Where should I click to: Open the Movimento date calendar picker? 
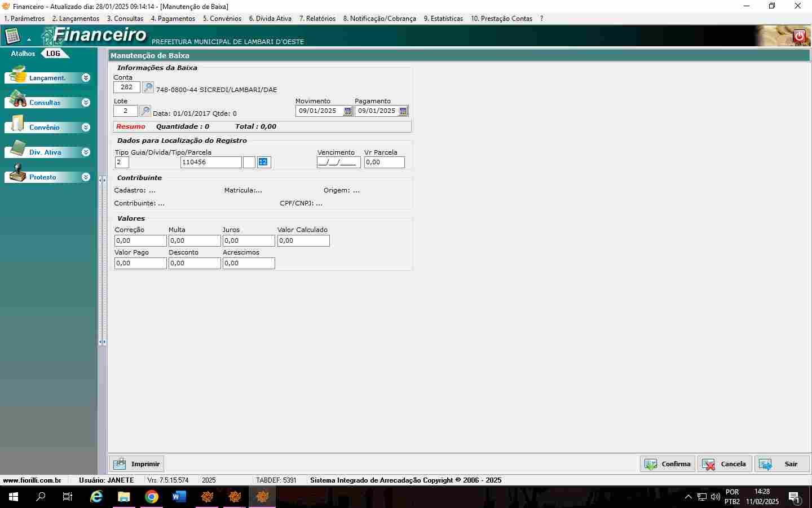(x=348, y=111)
